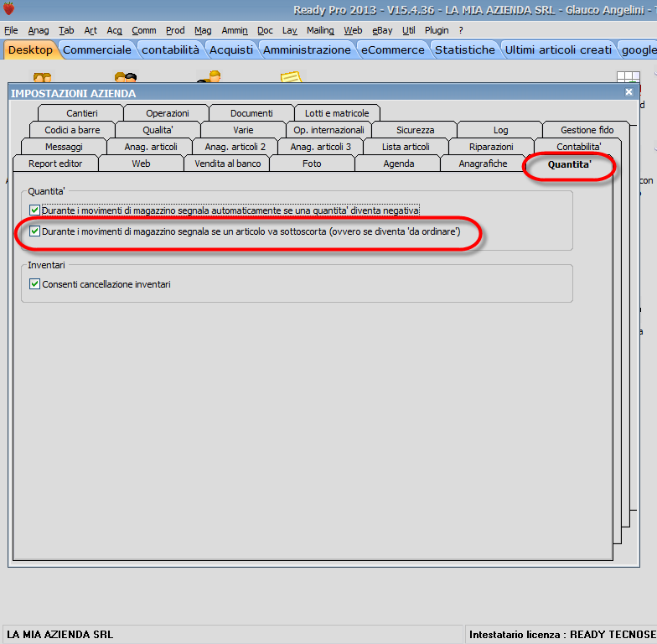Select the Quantita' settings tab
The image size is (657, 644).
click(569, 164)
